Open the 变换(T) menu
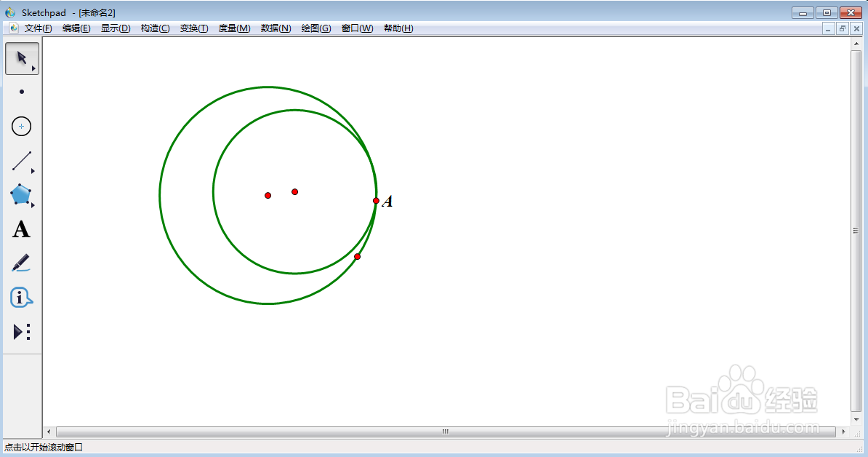The image size is (868, 457). (194, 28)
